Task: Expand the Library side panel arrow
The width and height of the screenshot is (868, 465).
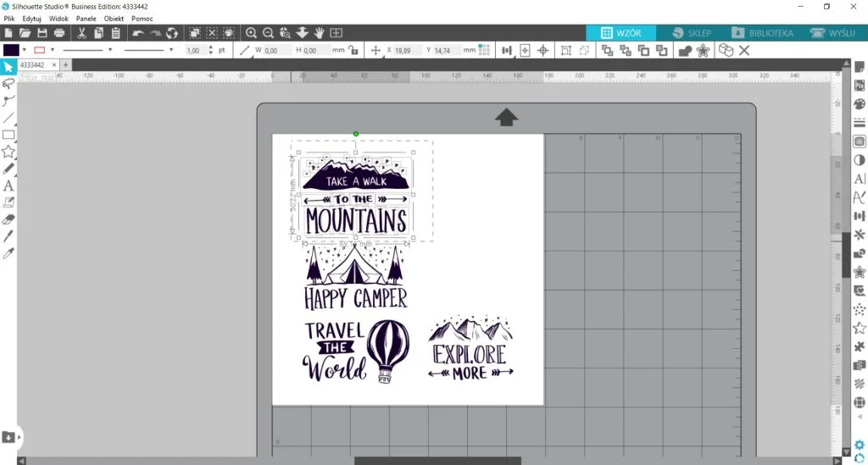Action: click(19, 437)
